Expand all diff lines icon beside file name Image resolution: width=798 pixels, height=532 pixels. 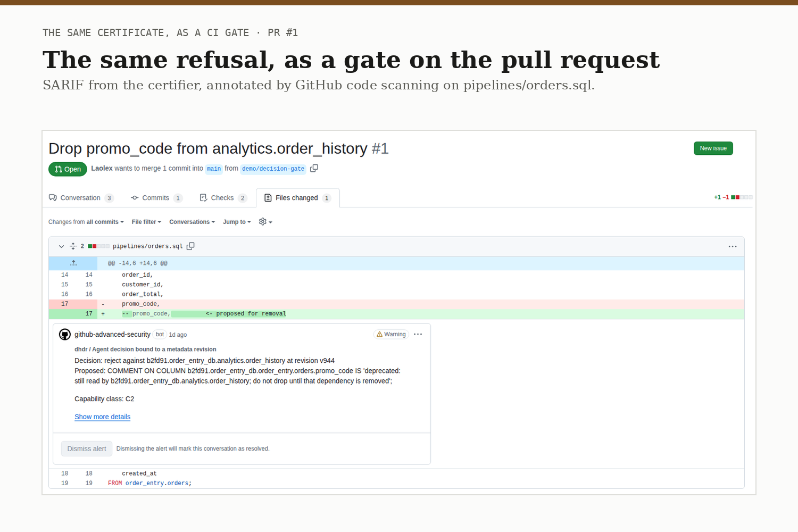(x=73, y=246)
